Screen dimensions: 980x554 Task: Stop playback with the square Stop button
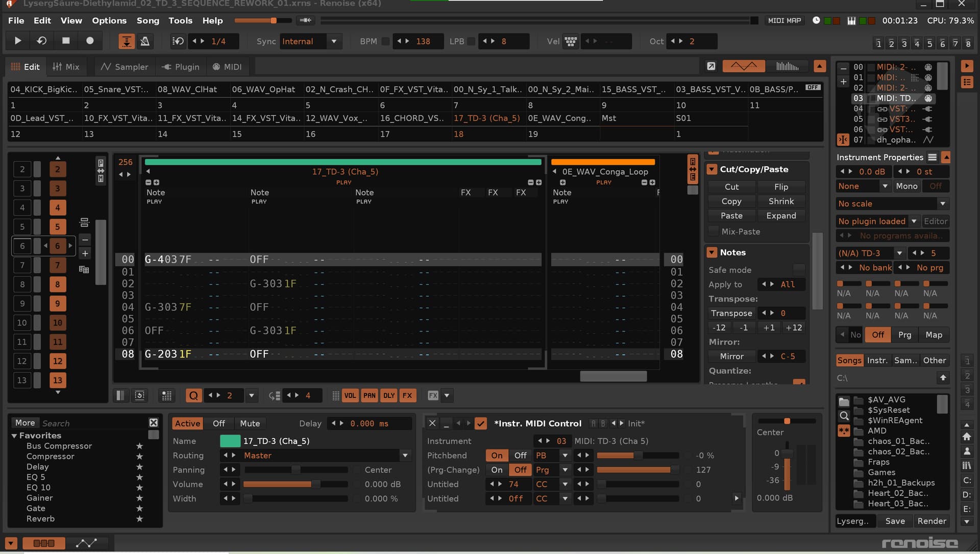[66, 41]
